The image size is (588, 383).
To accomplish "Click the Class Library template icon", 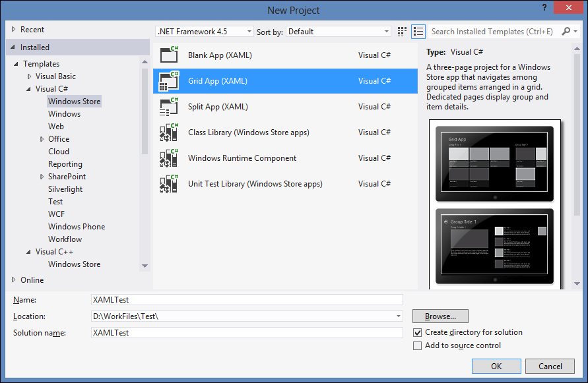I will 169,133.
